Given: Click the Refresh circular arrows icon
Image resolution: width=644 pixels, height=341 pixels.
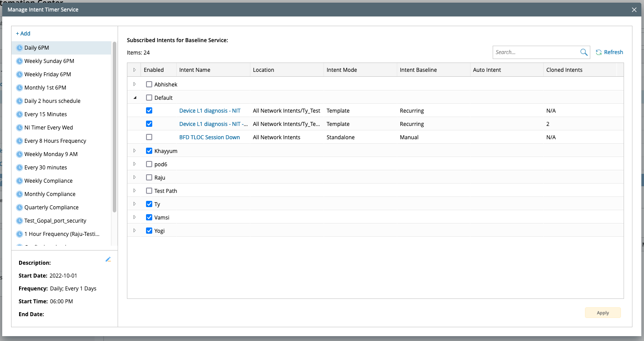Looking at the screenshot, I should (599, 52).
